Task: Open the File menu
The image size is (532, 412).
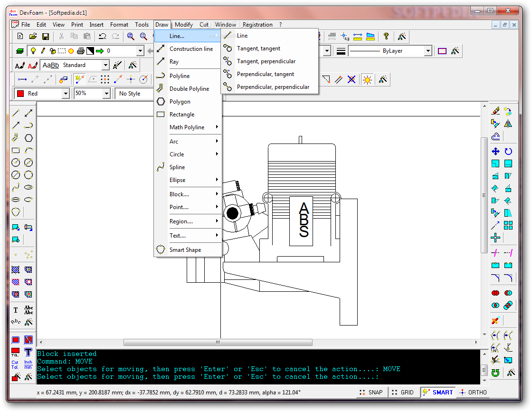Action: [26, 24]
